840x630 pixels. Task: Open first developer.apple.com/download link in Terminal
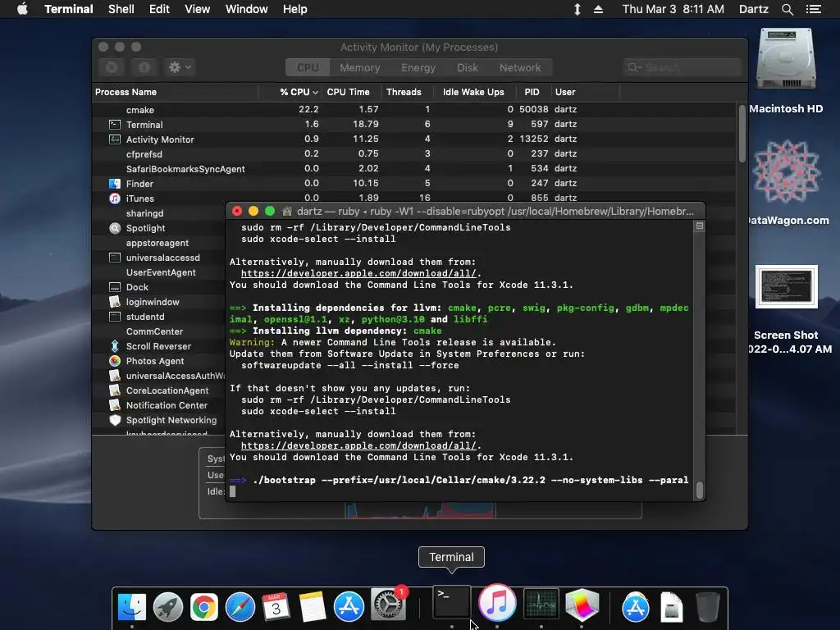pyautogui.click(x=358, y=273)
